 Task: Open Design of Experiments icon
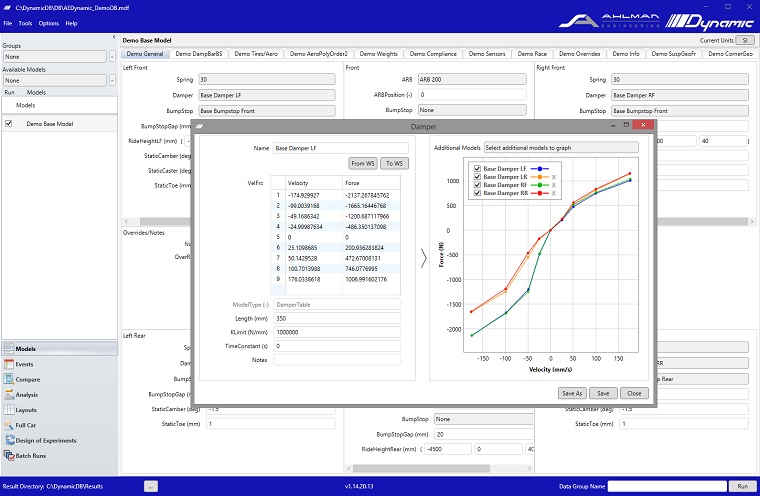8,440
